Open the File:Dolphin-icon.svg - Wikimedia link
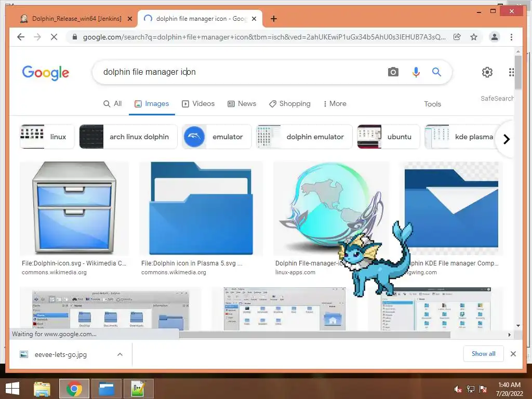 tap(74, 263)
